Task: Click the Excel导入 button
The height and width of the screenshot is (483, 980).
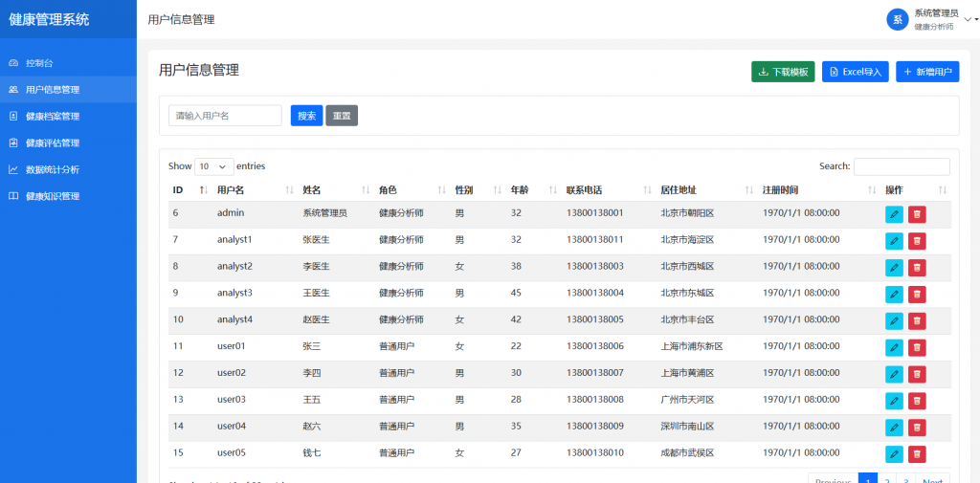Action: pos(855,72)
